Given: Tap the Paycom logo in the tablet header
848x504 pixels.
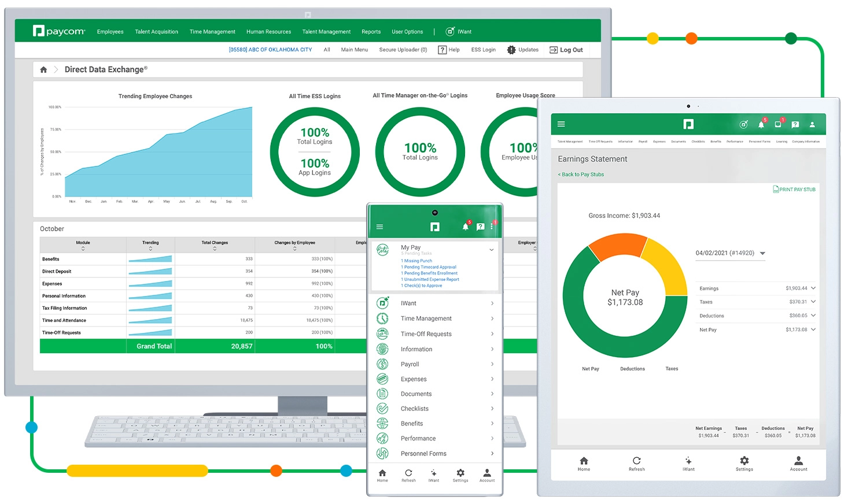Looking at the screenshot, I should 688,124.
